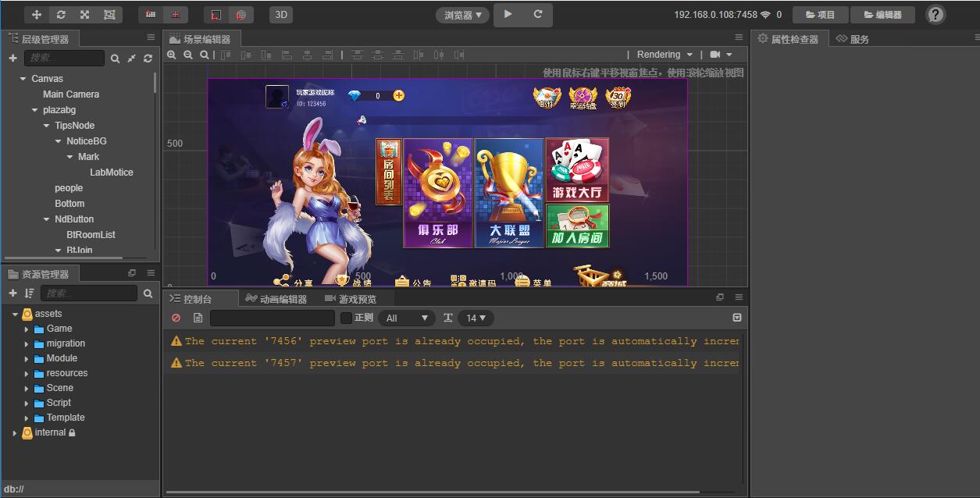
Task: Select the Rect transform tool
Action: [x=110, y=14]
